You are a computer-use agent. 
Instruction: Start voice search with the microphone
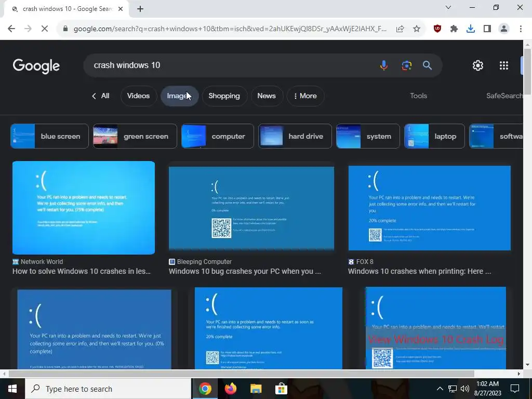tap(384, 65)
